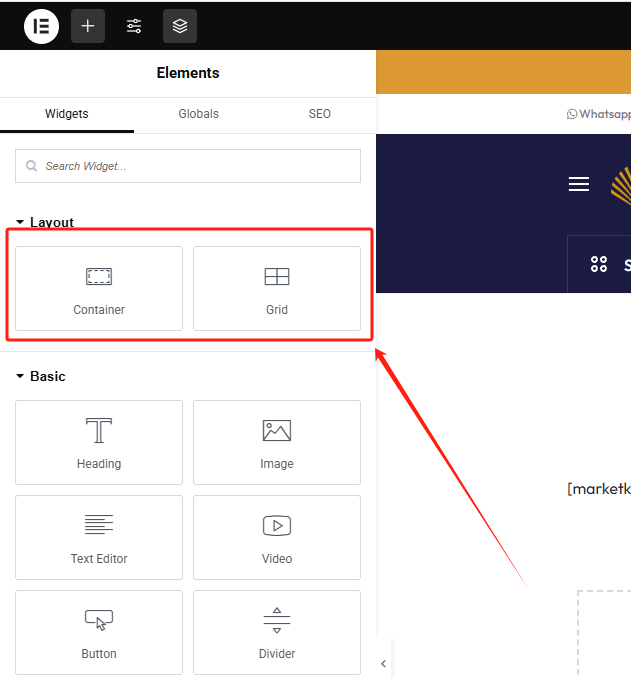Switch to the Globals tab

click(x=199, y=114)
